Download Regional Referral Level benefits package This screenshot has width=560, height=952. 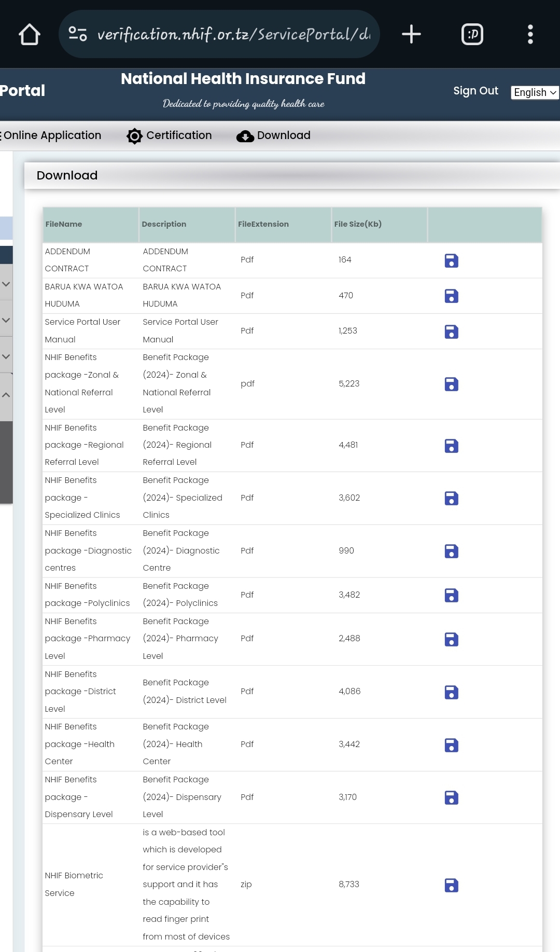451,446
